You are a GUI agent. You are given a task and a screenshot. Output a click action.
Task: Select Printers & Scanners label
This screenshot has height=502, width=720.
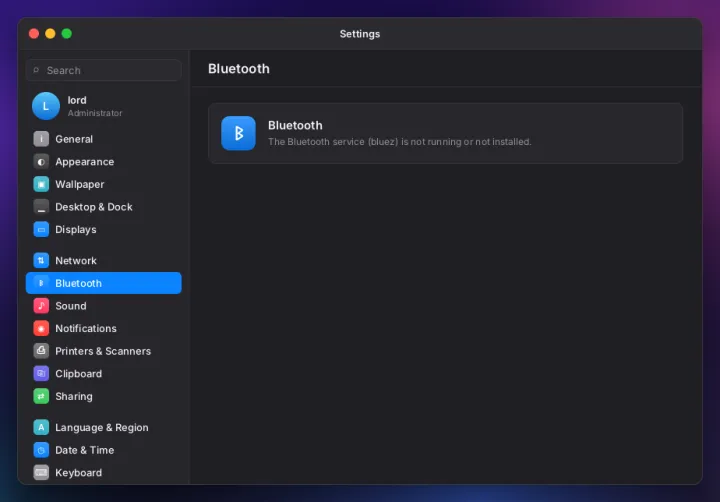pos(103,351)
